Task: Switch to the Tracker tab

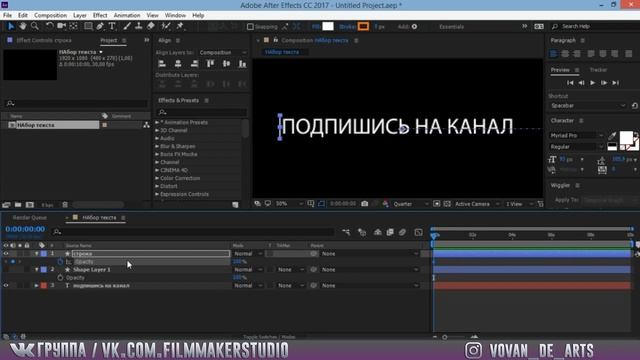Action: click(598, 70)
